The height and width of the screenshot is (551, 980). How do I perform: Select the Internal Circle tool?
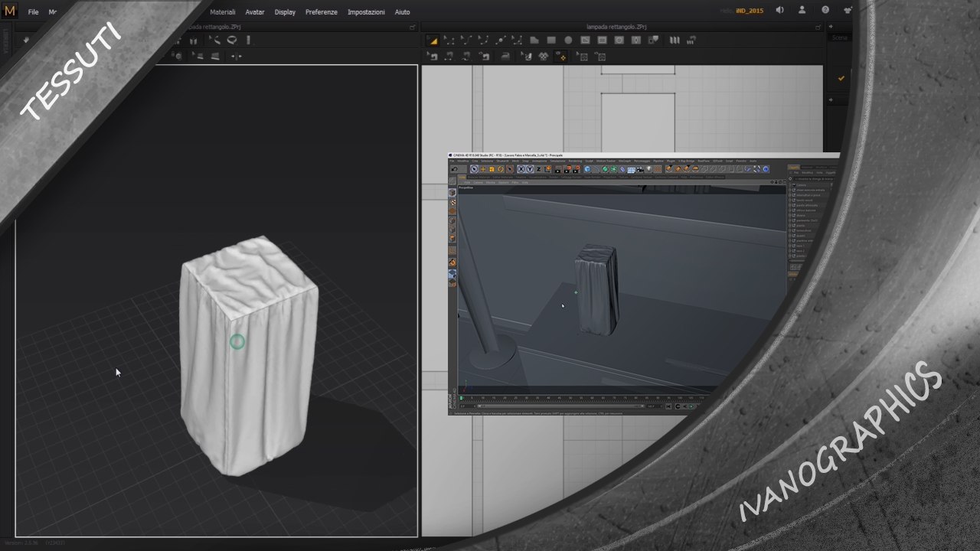619,41
